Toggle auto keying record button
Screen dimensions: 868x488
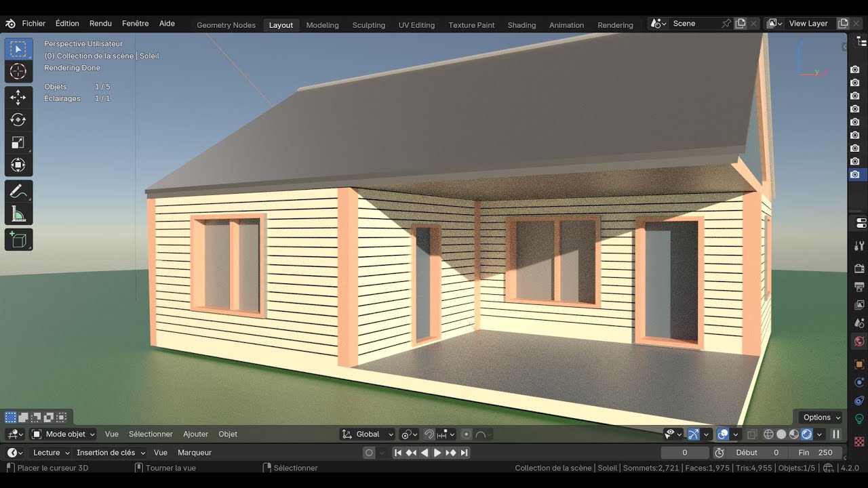[369, 453]
